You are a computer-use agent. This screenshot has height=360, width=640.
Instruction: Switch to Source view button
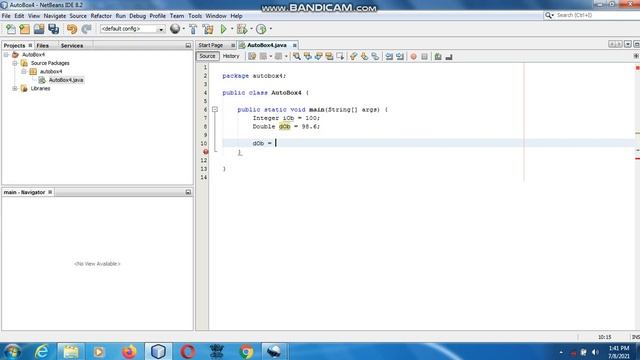point(207,56)
